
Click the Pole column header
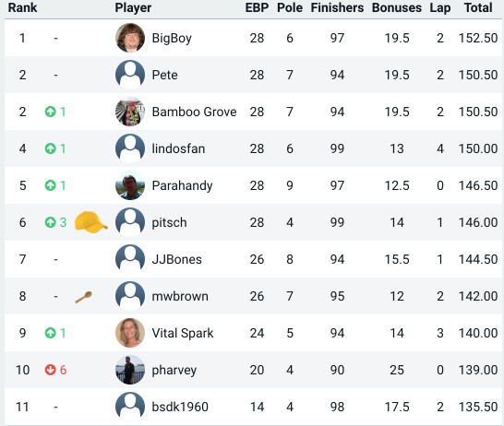pyautogui.click(x=290, y=7)
